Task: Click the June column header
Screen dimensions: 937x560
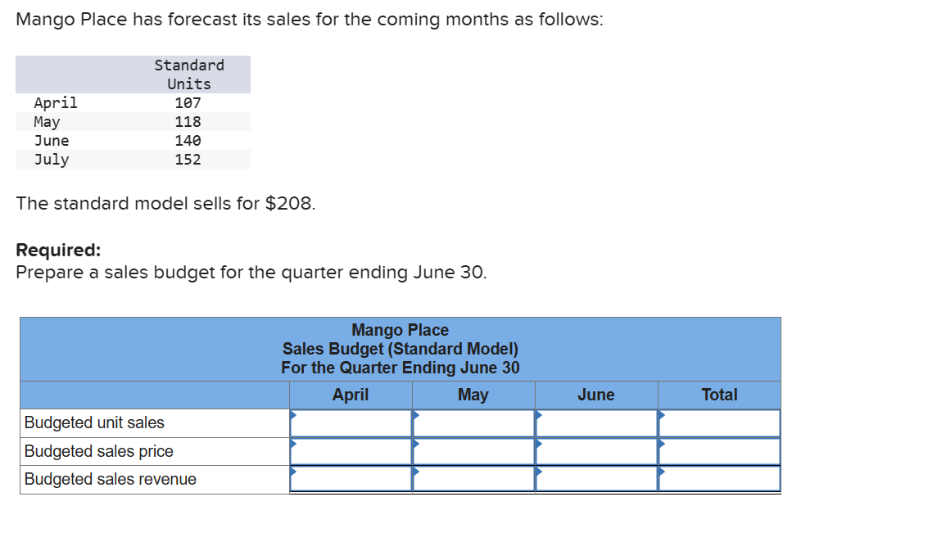Action: click(596, 395)
